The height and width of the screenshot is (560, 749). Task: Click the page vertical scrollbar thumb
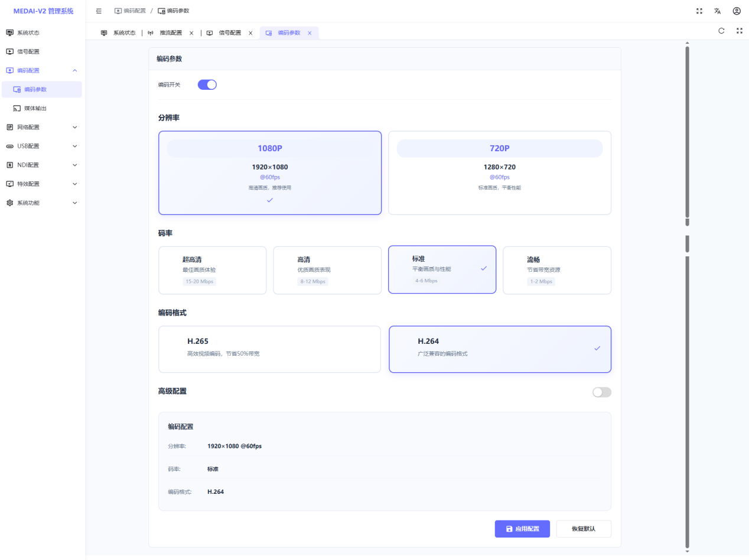pos(687,133)
